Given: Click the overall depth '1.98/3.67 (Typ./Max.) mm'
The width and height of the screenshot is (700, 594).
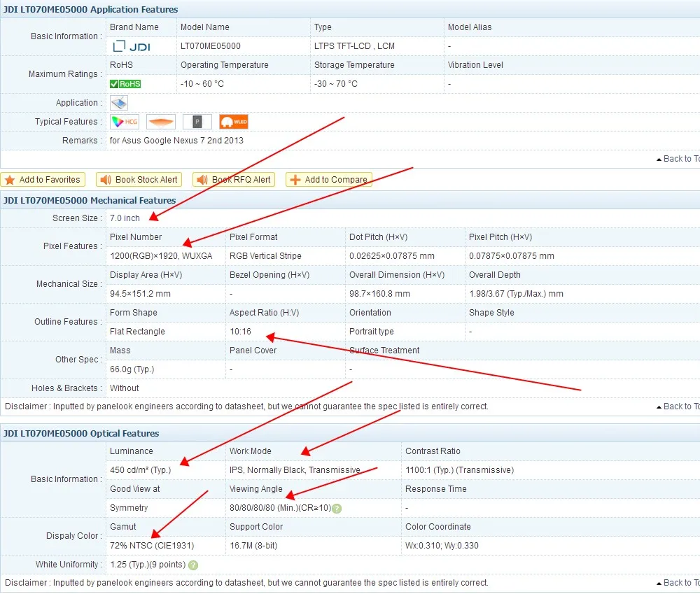Looking at the screenshot, I should click(517, 294).
